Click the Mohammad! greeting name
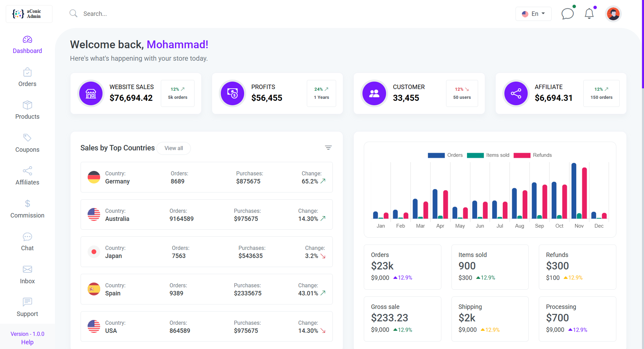The height and width of the screenshot is (349, 644). pyautogui.click(x=177, y=45)
